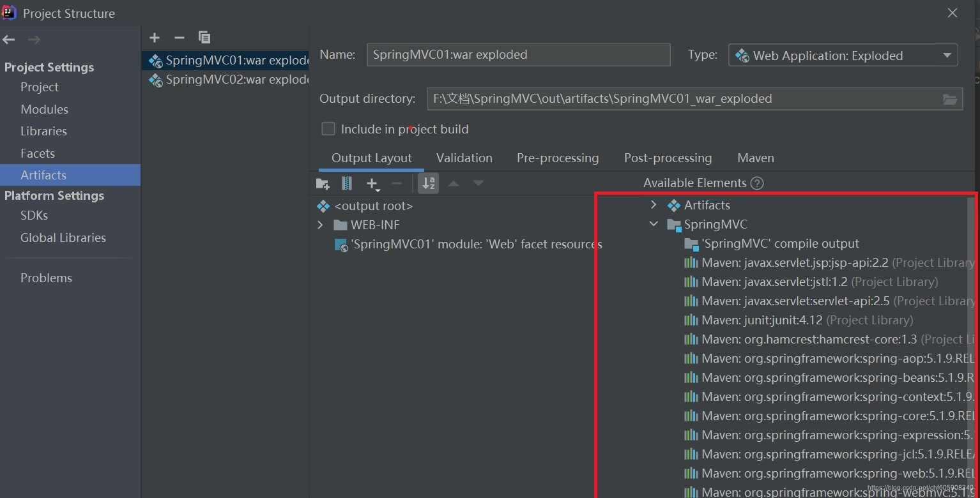Toggle Include in project build checkbox

(328, 129)
